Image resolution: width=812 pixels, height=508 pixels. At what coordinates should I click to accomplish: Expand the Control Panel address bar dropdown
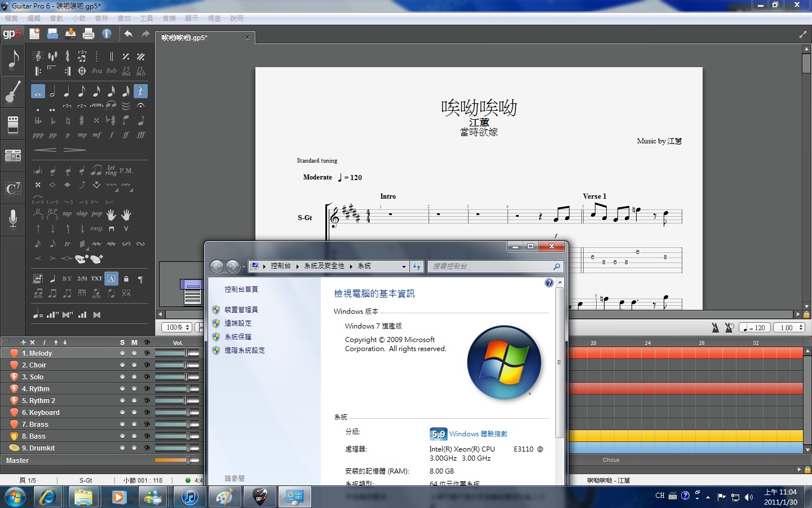404,266
